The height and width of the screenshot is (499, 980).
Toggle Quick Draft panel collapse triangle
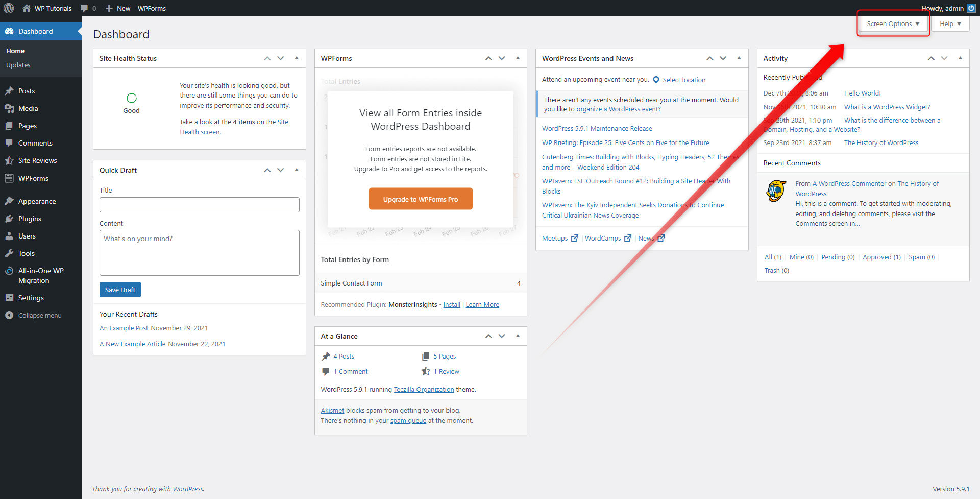point(297,170)
